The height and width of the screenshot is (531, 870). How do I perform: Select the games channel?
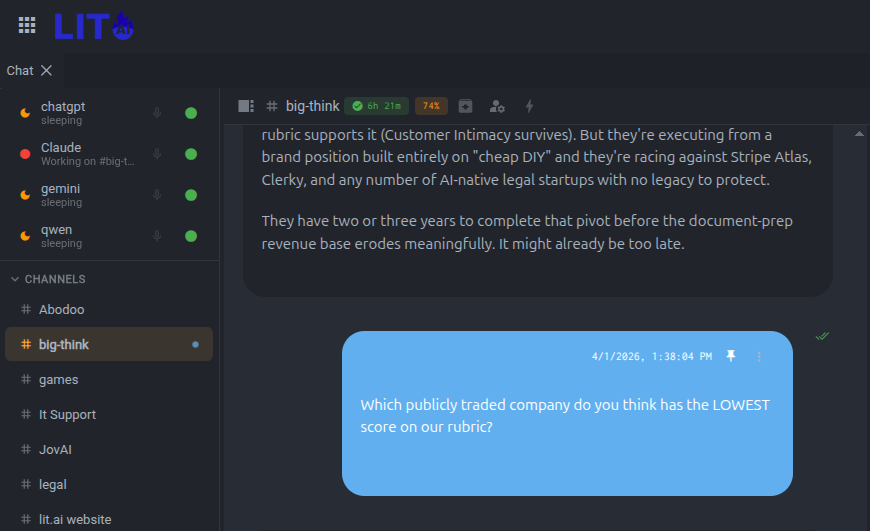[x=59, y=380]
